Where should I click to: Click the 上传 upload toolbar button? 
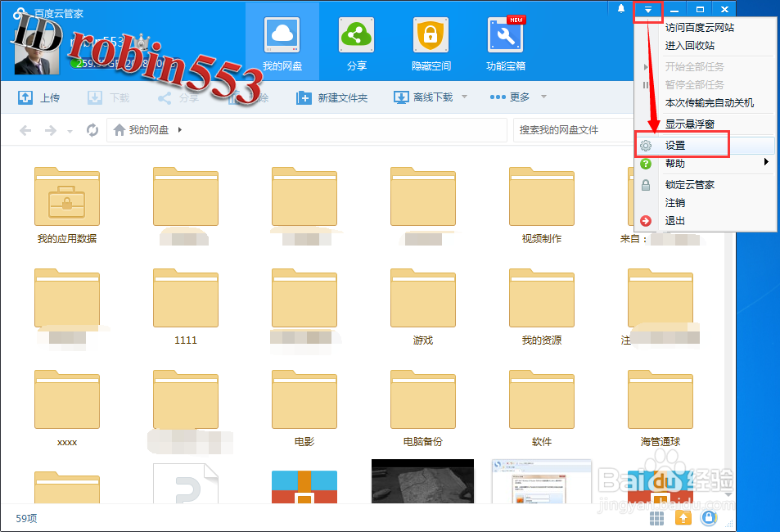click(38, 97)
